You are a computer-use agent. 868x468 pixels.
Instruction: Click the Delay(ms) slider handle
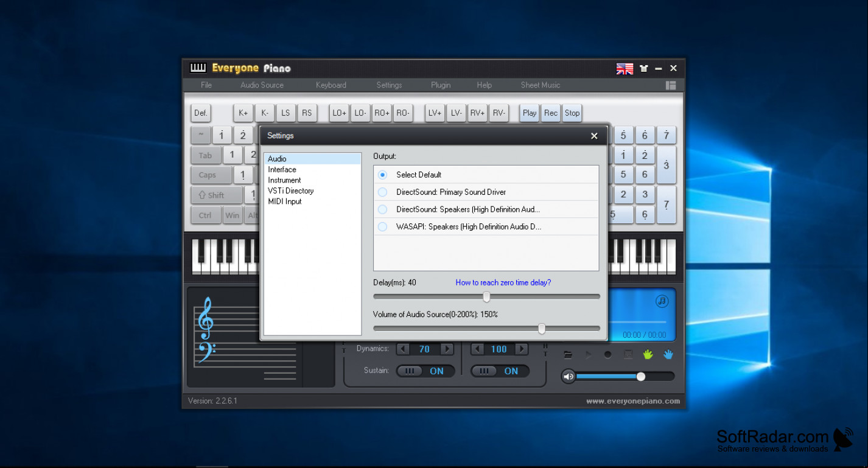(486, 297)
